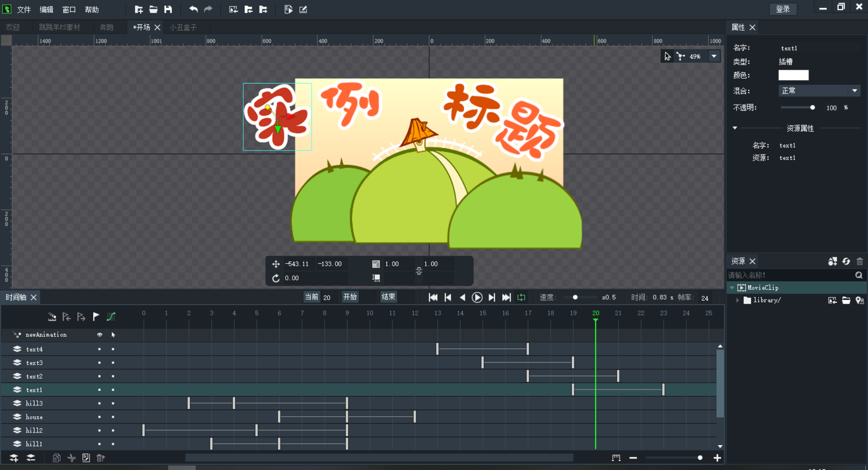Toggle the green loop playback icon
This screenshot has height=470, width=868.
coord(521,297)
